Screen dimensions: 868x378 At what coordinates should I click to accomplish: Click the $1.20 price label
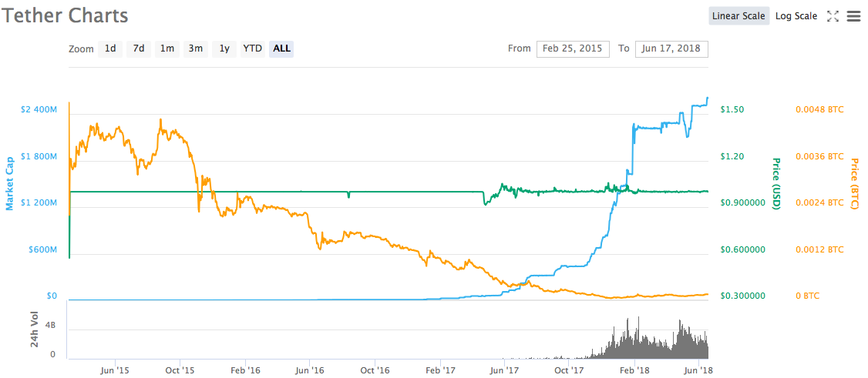(x=732, y=156)
